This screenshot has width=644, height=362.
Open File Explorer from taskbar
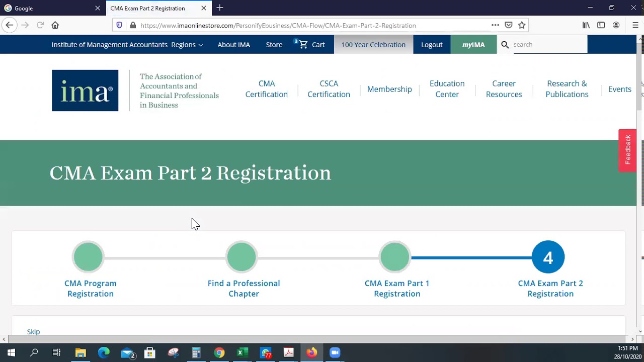(x=80, y=352)
